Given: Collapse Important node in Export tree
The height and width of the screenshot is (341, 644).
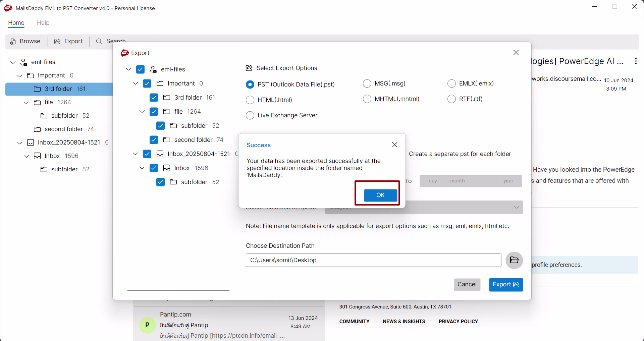Looking at the screenshot, I should pyautogui.click(x=135, y=83).
